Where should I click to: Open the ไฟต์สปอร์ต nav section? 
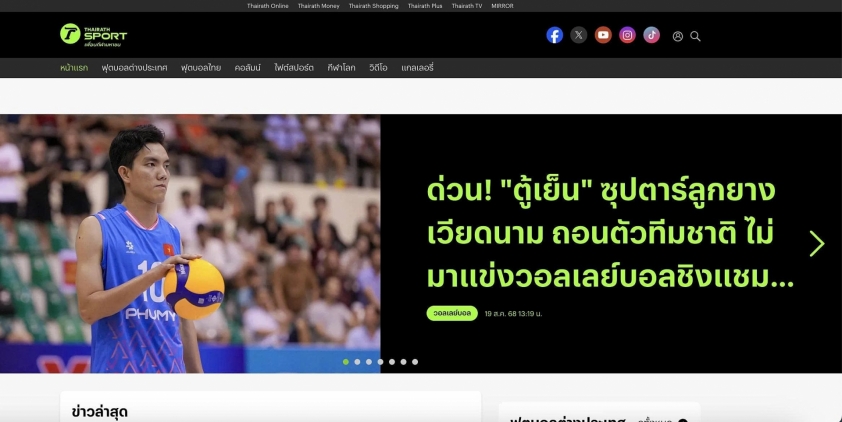(x=294, y=68)
